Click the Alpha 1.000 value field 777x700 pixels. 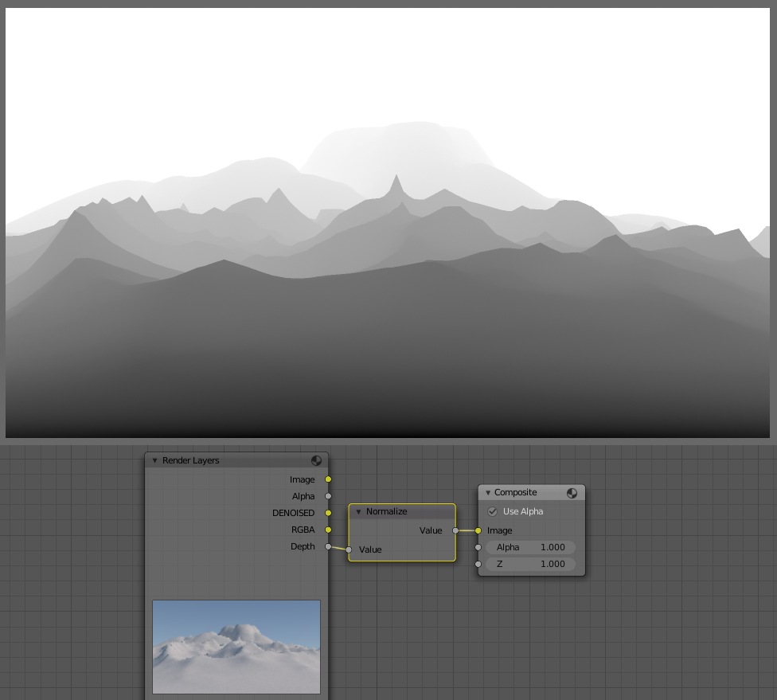pos(530,547)
